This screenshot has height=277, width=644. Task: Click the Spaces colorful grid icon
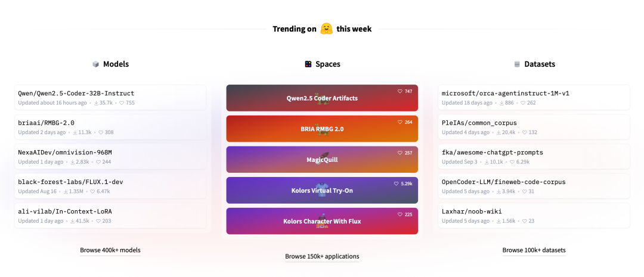pyautogui.click(x=308, y=64)
